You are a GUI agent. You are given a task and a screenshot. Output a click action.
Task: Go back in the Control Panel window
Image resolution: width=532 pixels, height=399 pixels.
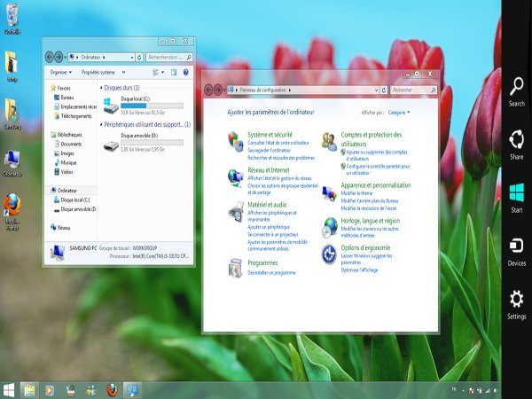click(x=208, y=90)
